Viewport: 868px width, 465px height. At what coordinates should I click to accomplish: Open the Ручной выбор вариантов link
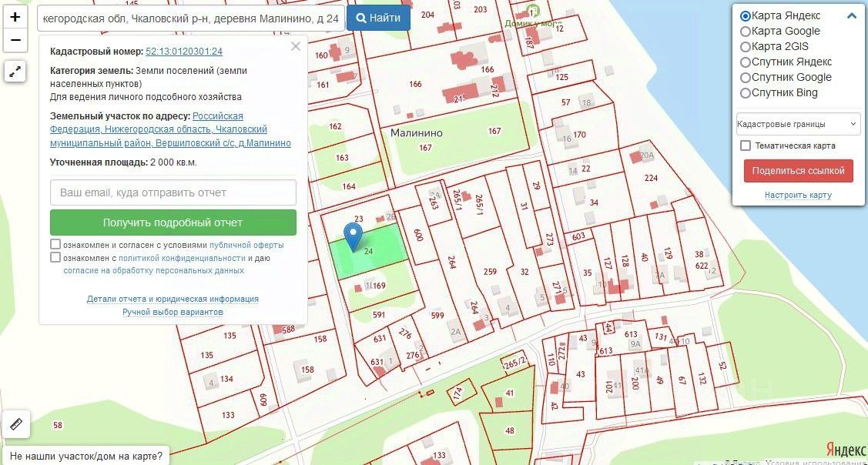point(173,313)
